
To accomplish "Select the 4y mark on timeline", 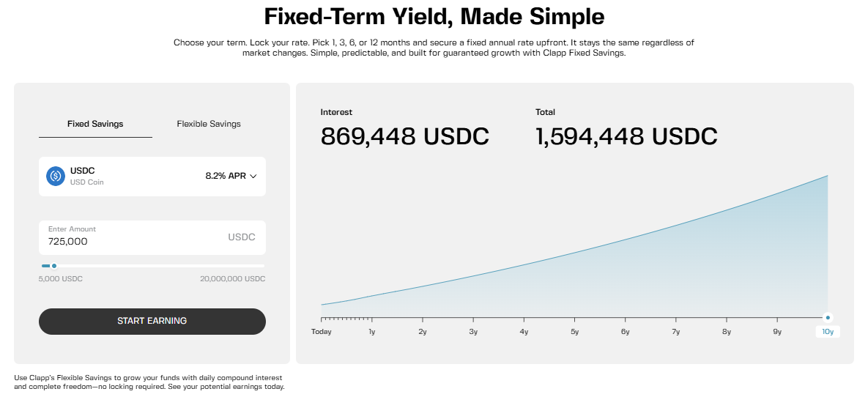I will [x=524, y=332].
